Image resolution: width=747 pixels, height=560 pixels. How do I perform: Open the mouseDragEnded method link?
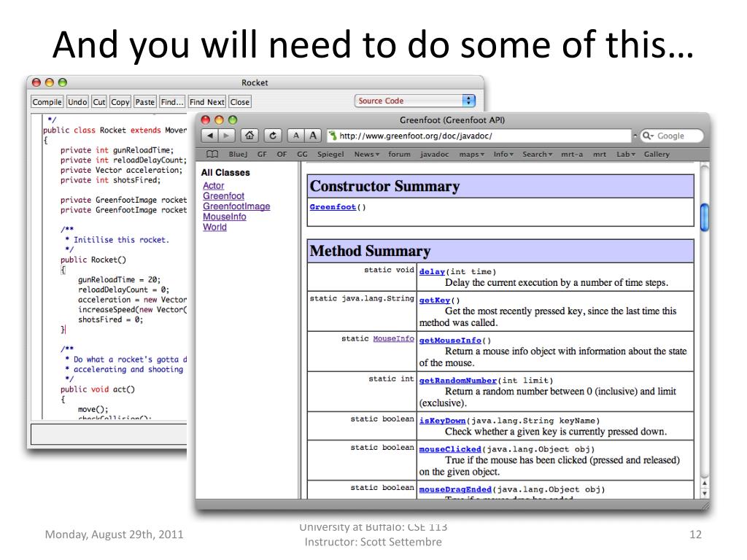coord(455,489)
